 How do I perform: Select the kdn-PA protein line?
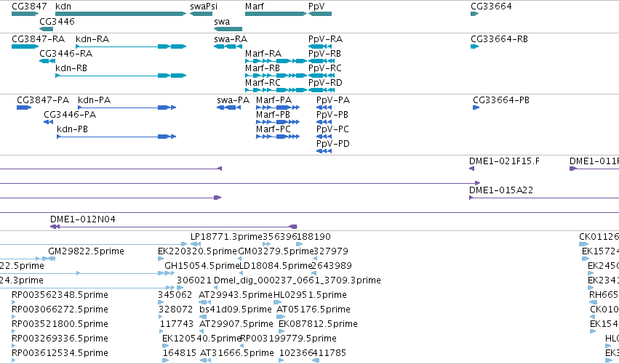click(x=127, y=108)
